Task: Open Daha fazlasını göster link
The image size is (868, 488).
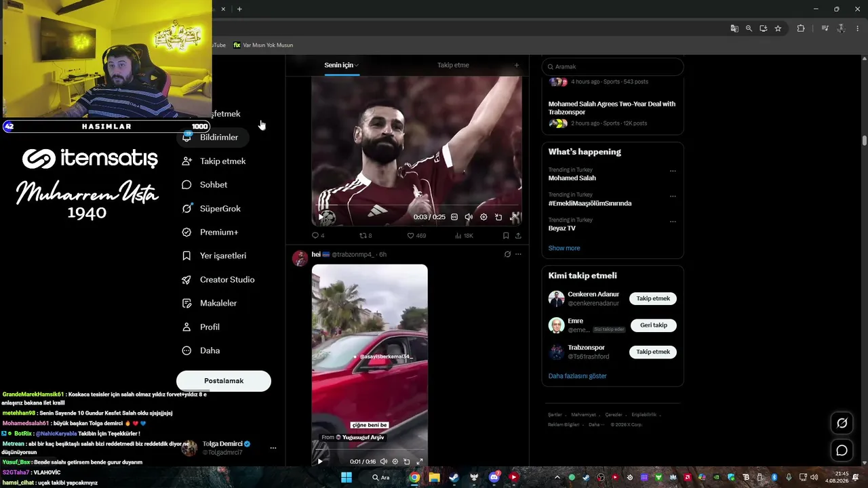Action: pyautogui.click(x=578, y=376)
